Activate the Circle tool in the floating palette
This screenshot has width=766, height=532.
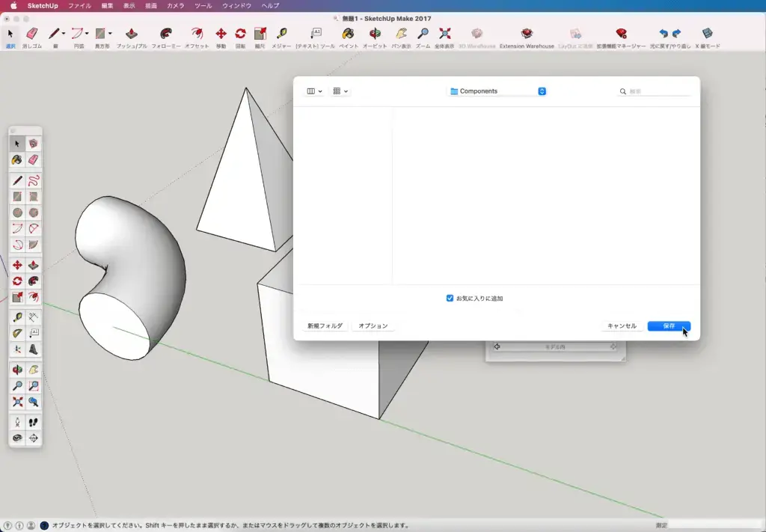17,213
